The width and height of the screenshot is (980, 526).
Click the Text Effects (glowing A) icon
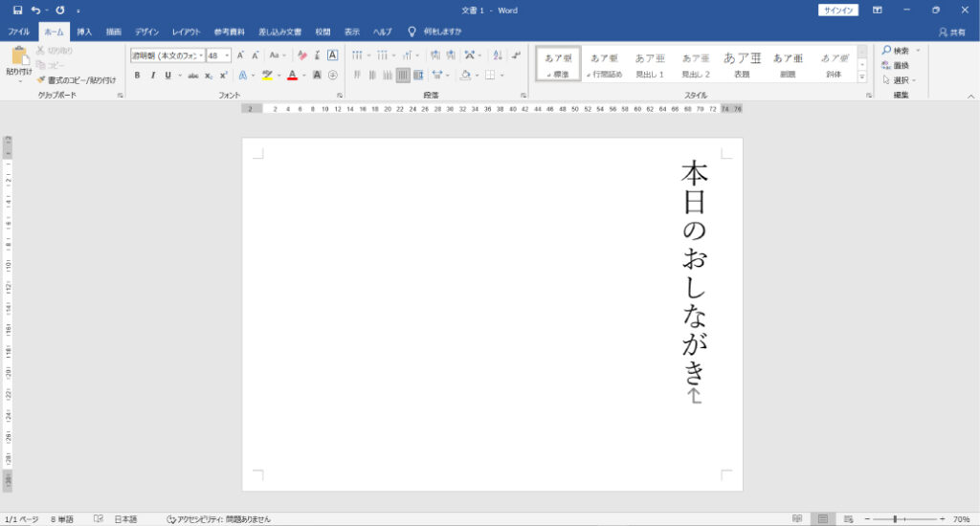point(242,75)
